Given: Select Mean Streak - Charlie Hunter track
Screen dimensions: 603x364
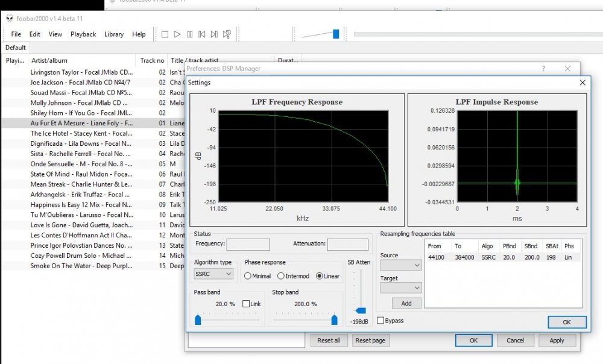Looking at the screenshot, I should pyautogui.click(x=93, y=184).
